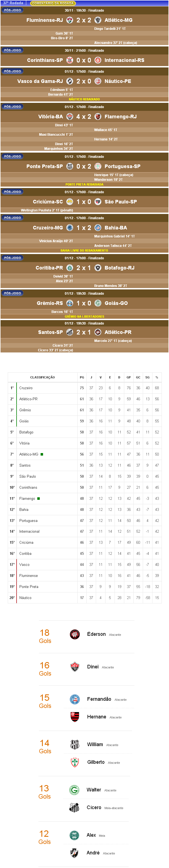169x868 pixels.
Task: Click the Internacional-RS club crest
Action: tap(98, 60)
